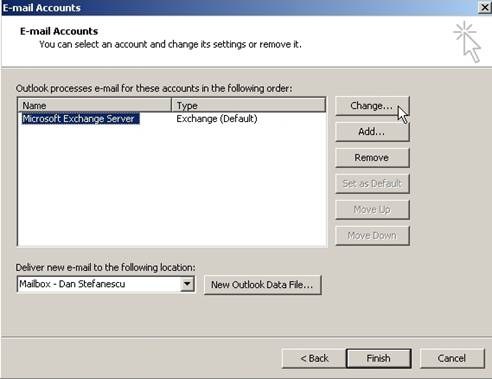Click the Type column header
Image resolution: width=492 pixels, height=379 pixels.
(248, 105)
